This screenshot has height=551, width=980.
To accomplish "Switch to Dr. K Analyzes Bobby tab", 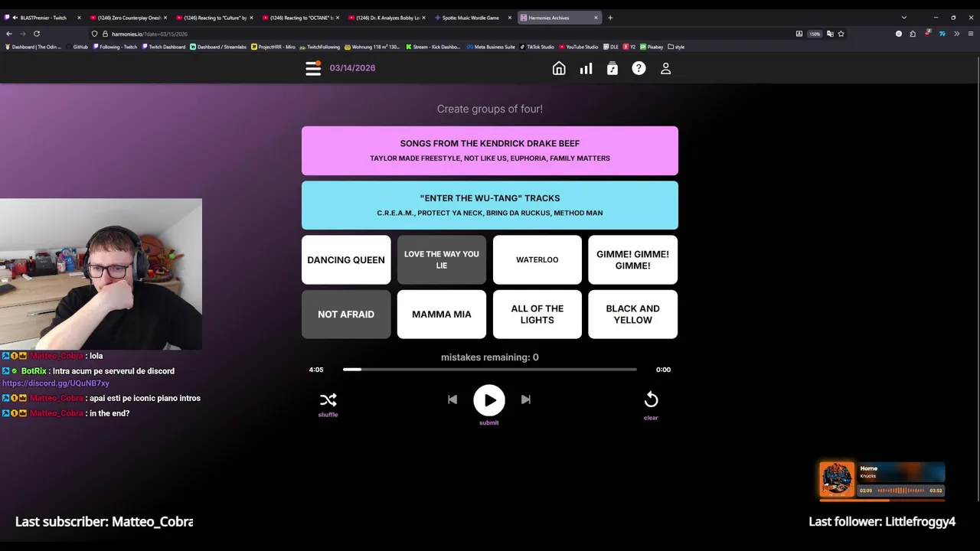I will coord(386,18).
